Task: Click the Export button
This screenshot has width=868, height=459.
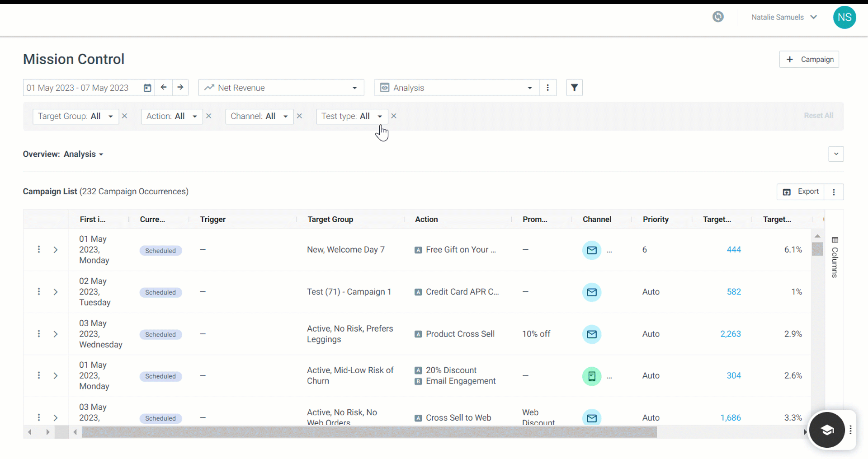Action: pyautogui.click(x=801, y=192)
